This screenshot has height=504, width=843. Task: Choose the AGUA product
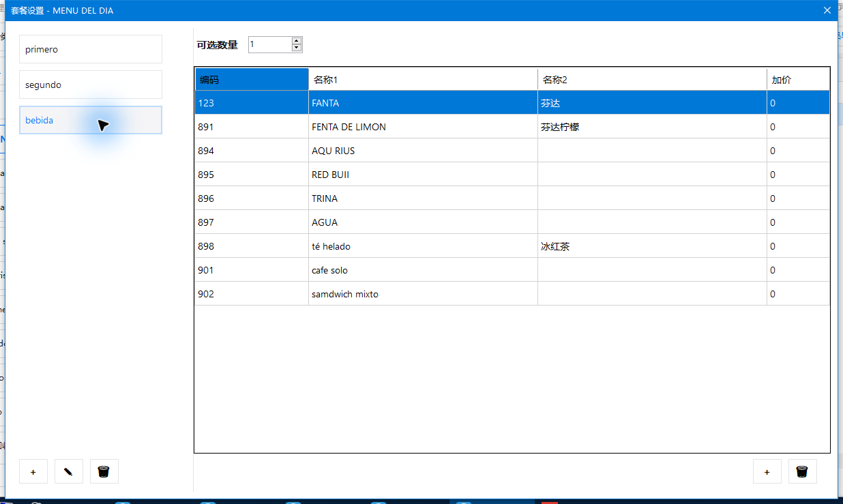(x=423, y=222)
